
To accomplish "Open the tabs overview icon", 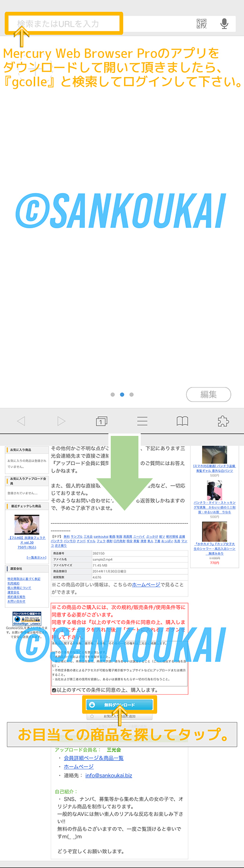I will [x=101, y=421].
